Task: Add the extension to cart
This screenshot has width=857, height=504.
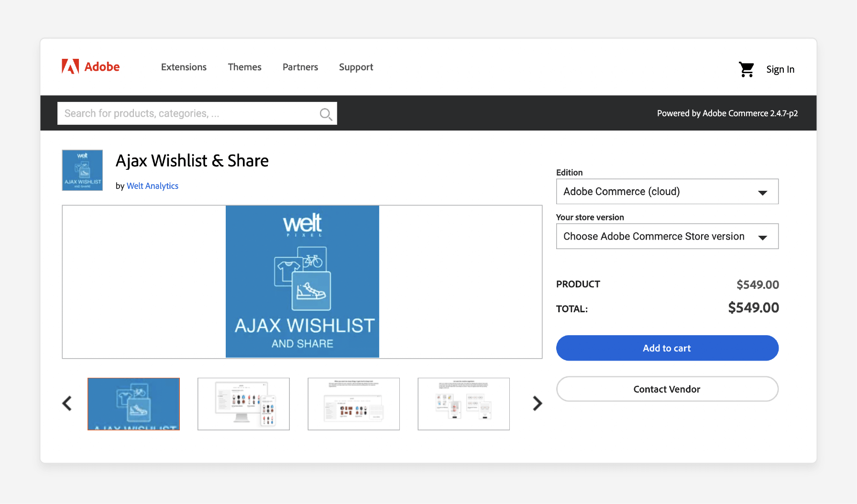Action: tap(667, 348)
